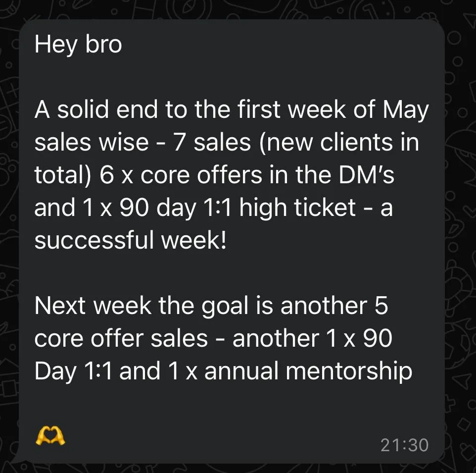Viewport: 476px width, 473px height.
Task: Click the 21:30 message timestamp
Action: click(404, 445)
